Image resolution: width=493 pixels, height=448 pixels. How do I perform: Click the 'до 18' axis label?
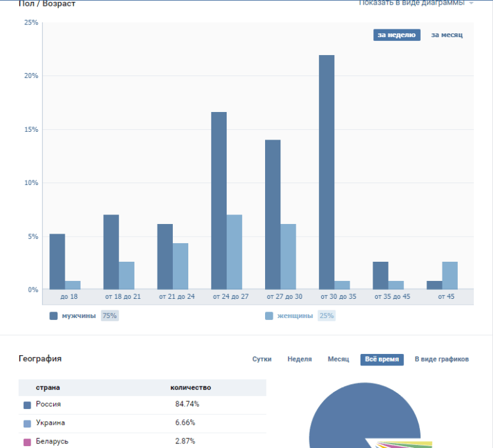pos(69,296)
